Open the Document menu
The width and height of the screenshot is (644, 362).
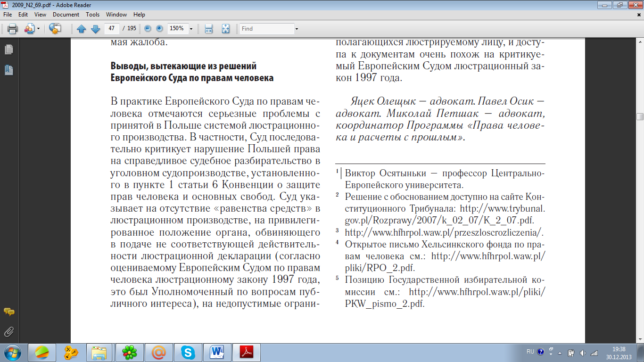[x=66, y=15]
